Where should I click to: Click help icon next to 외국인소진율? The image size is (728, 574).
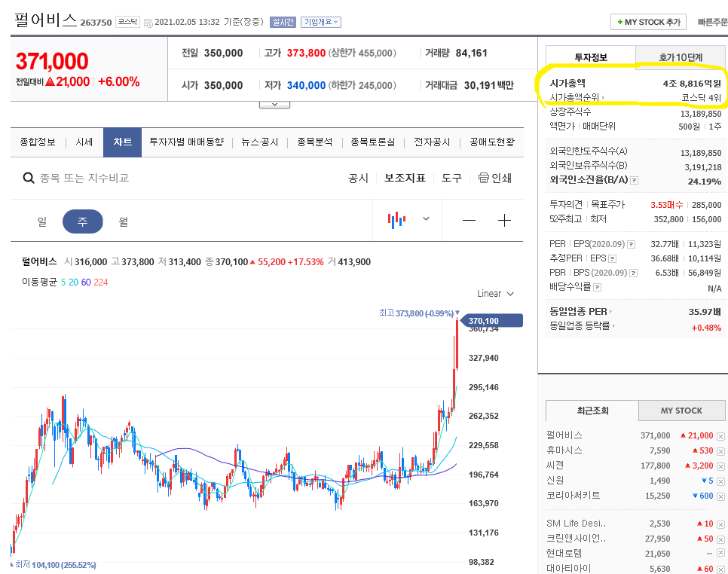coord(634,181)
